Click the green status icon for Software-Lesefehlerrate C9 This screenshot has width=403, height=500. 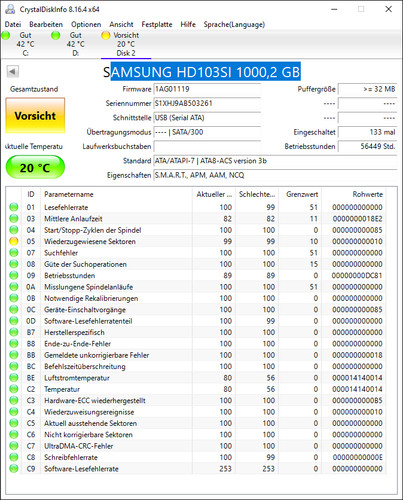pyautogui.click(x=14, y=469)
